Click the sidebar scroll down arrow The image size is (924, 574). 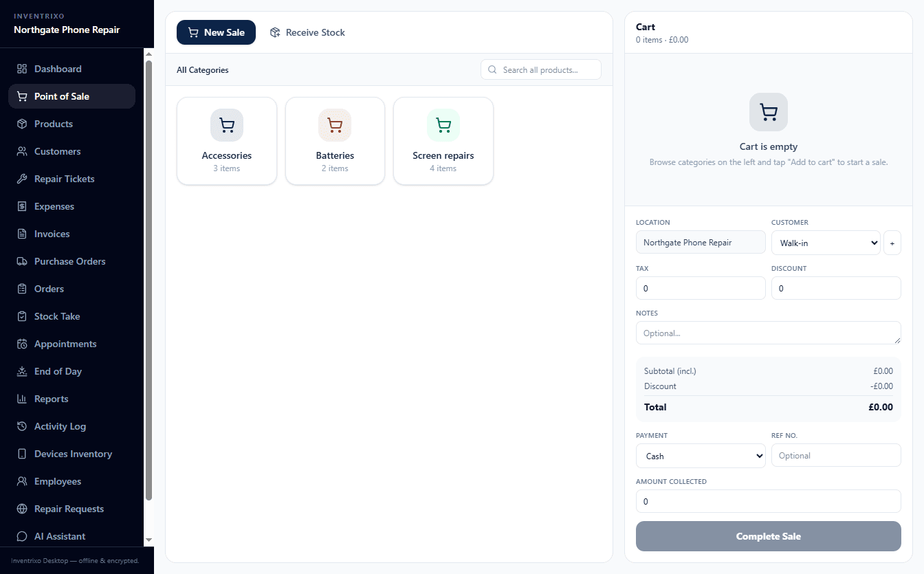(148, 540)
